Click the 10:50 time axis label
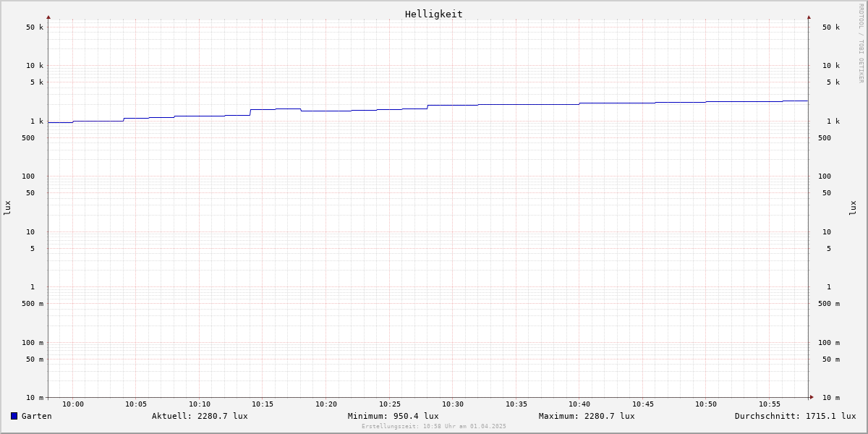868x434 pixels. [706, 404]
